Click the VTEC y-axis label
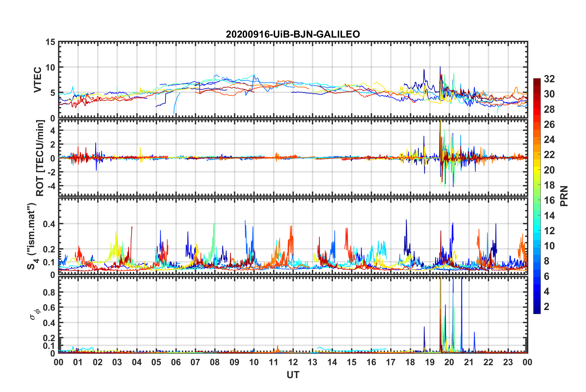The width and height of the screenshot is (586, 392). pyautogui.click(x=38, y=80)
